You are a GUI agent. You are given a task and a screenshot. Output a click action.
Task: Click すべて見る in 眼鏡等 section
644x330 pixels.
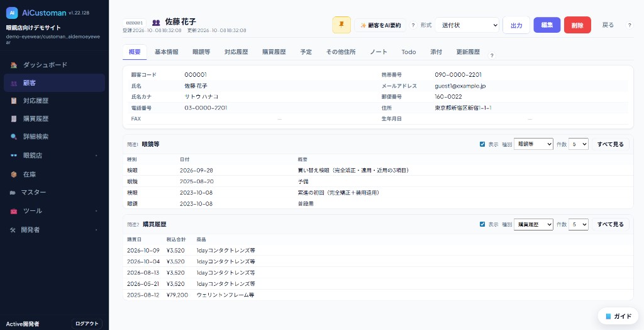coord(610,144)
